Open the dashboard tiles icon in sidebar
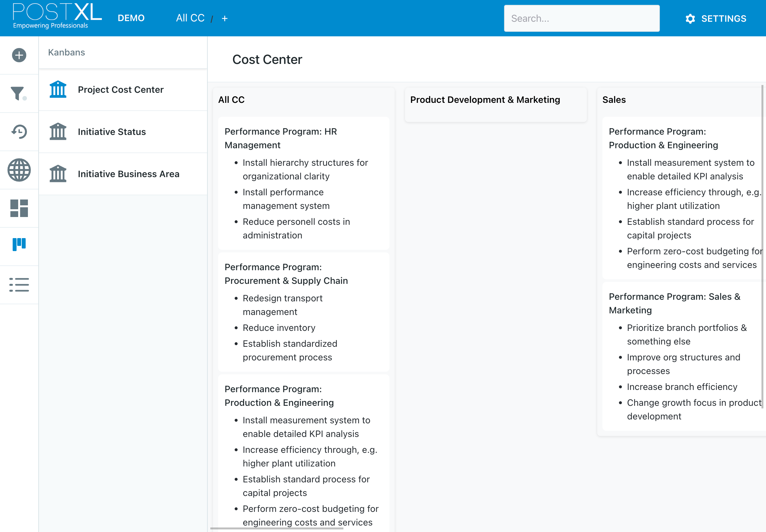The height and width of the screenshot is (532, 766). (x=19, y=208)
